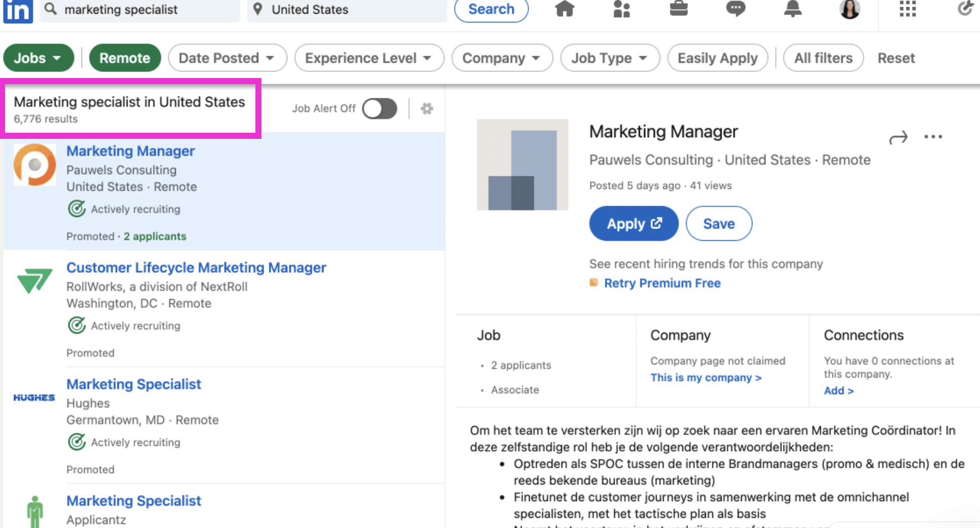Click the location pin icon

click(x=258, y=9)
